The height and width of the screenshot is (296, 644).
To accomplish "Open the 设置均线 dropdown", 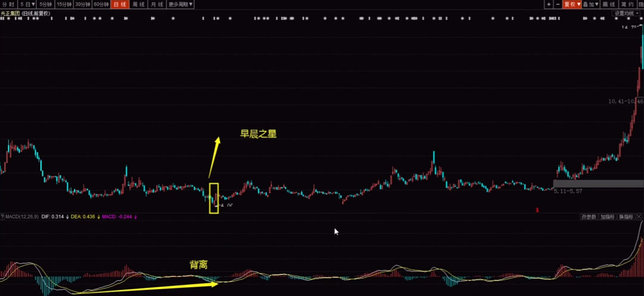I will (x=626, y=13).
